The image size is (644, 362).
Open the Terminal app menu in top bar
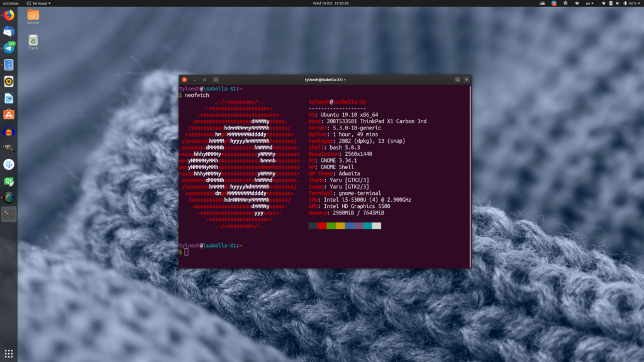pos(39,3)
